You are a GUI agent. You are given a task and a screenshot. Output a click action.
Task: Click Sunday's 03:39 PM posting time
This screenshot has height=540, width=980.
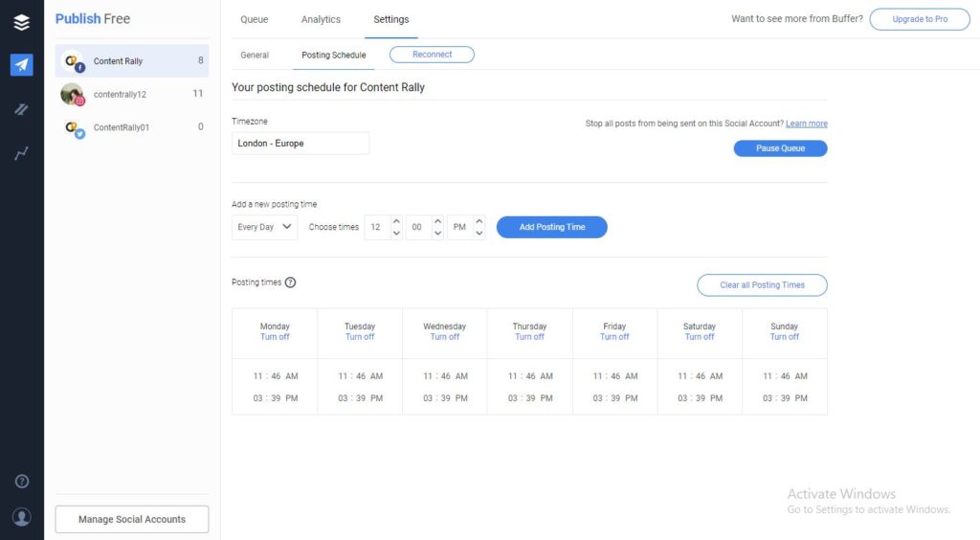coord(785,398)
